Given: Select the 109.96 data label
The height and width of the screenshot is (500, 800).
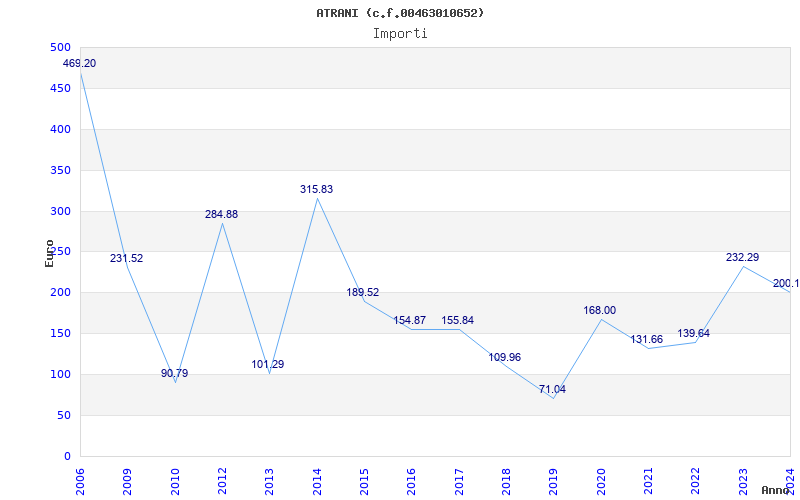Looking at the screenshot, I should click(505, 358).
